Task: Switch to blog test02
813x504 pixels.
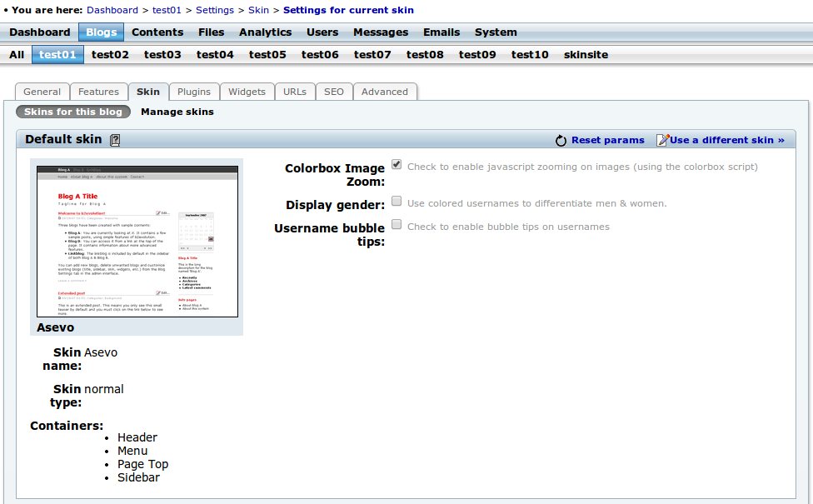Action: click(x=110, y=54)
